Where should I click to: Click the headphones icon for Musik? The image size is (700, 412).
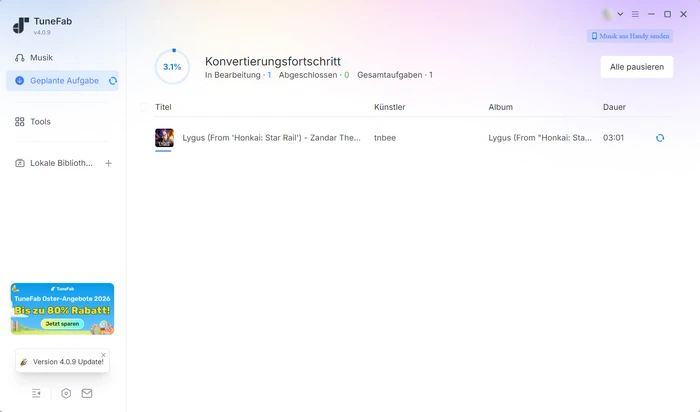point(20,58)
